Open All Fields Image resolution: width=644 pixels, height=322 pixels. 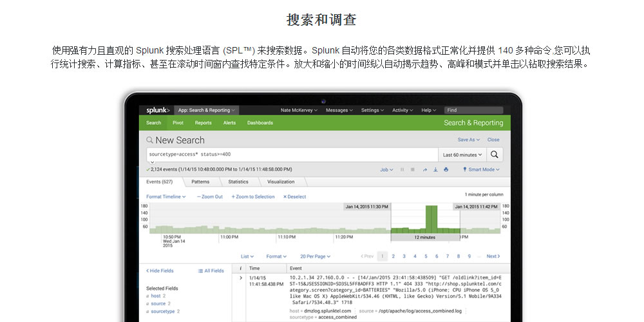211,270
